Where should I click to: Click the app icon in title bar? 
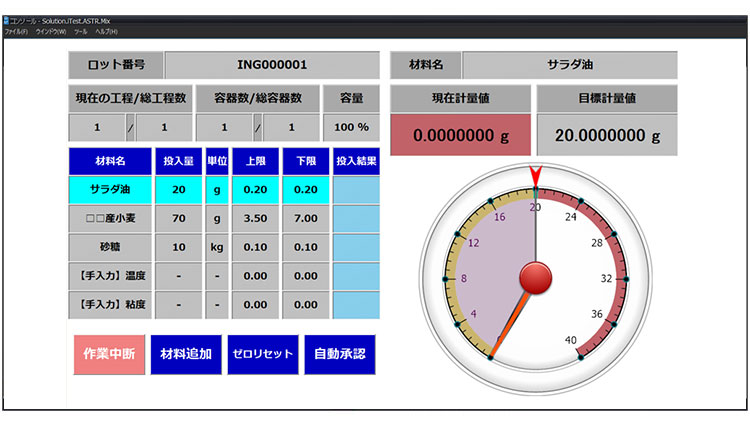tap(6, 21)
